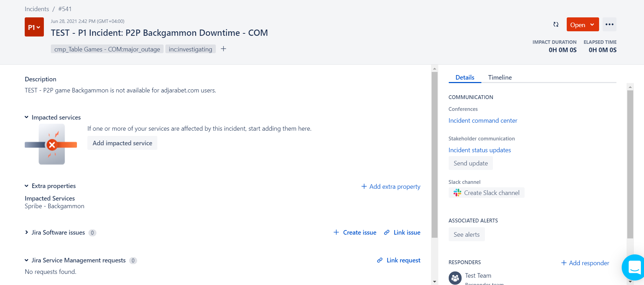The width and height of the screenshot is (644, 285).
Task: Click the impacted services illustration
Action: (51, 144)
